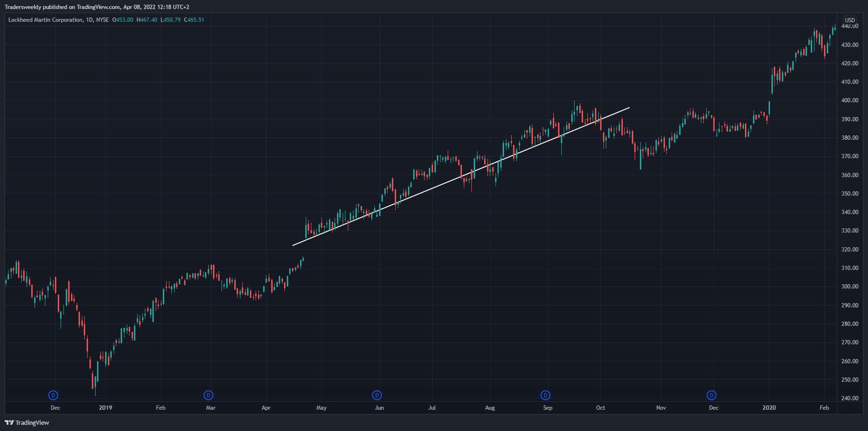Click the 300.00 price label
The image size is (868, 431).
[850, 287]
